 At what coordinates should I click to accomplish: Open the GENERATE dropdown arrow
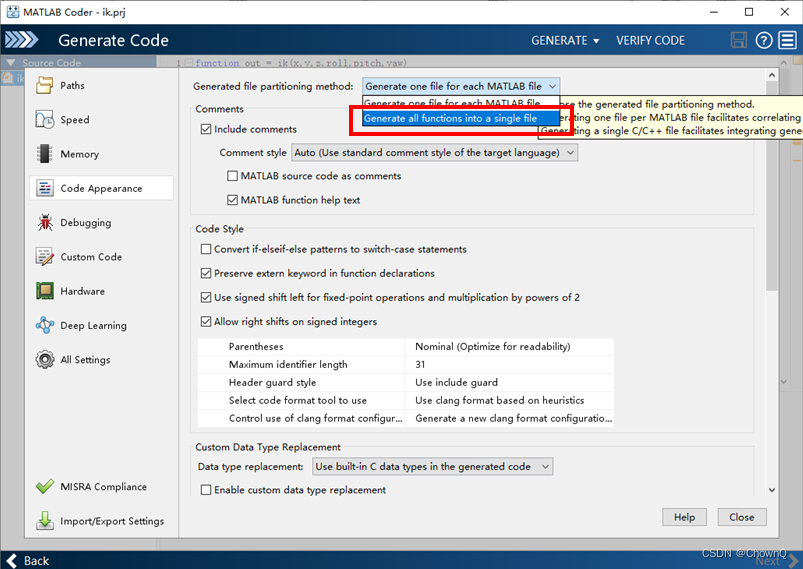pyautogui.click(x=596, y=41)
